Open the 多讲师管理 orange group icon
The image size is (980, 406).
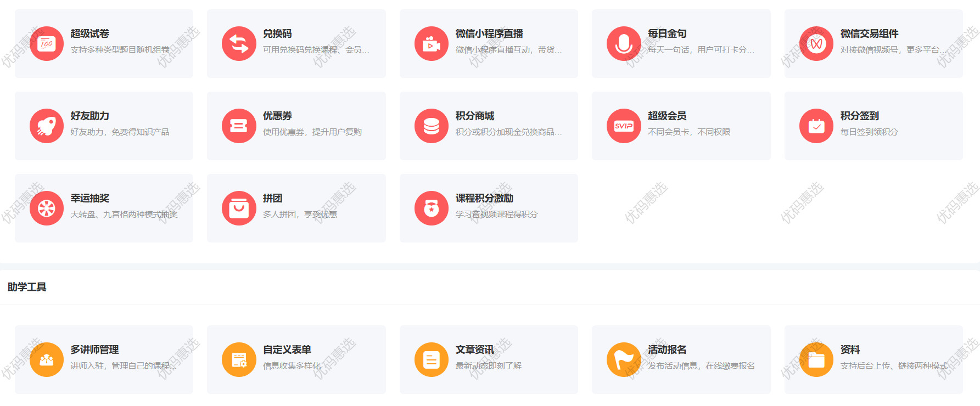coord(47,359)
